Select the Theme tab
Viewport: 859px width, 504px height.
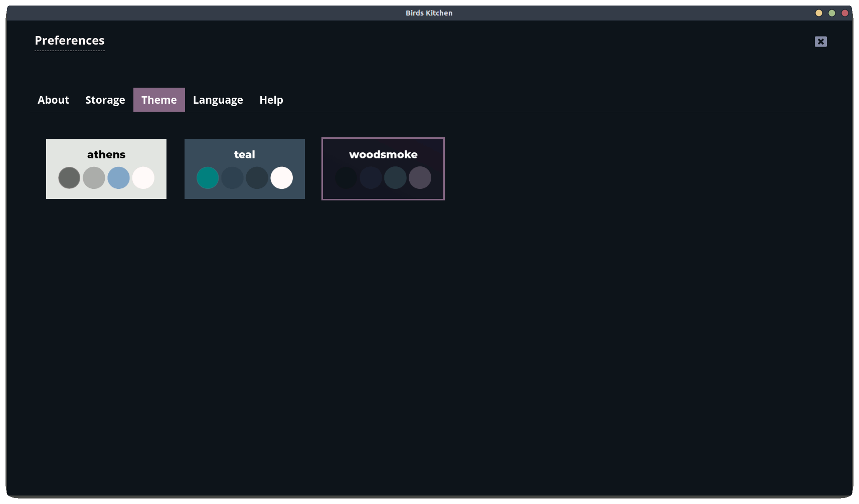click(x=159, y=100)
